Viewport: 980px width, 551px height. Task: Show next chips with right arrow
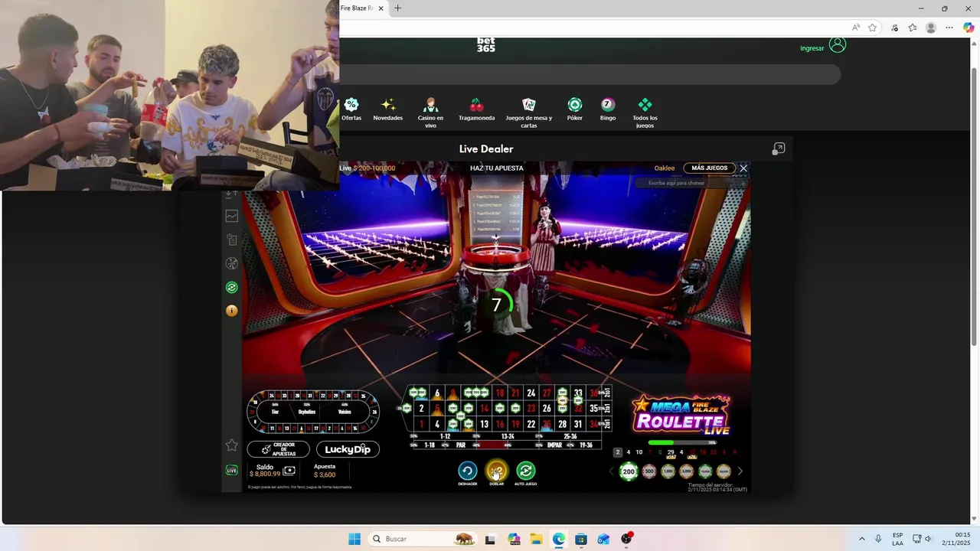740,471
